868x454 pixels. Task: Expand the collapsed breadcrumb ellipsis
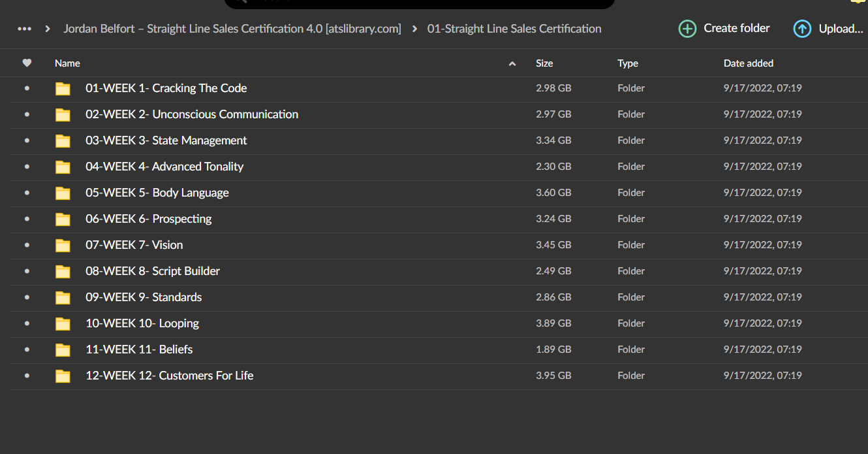click(25, 29)
